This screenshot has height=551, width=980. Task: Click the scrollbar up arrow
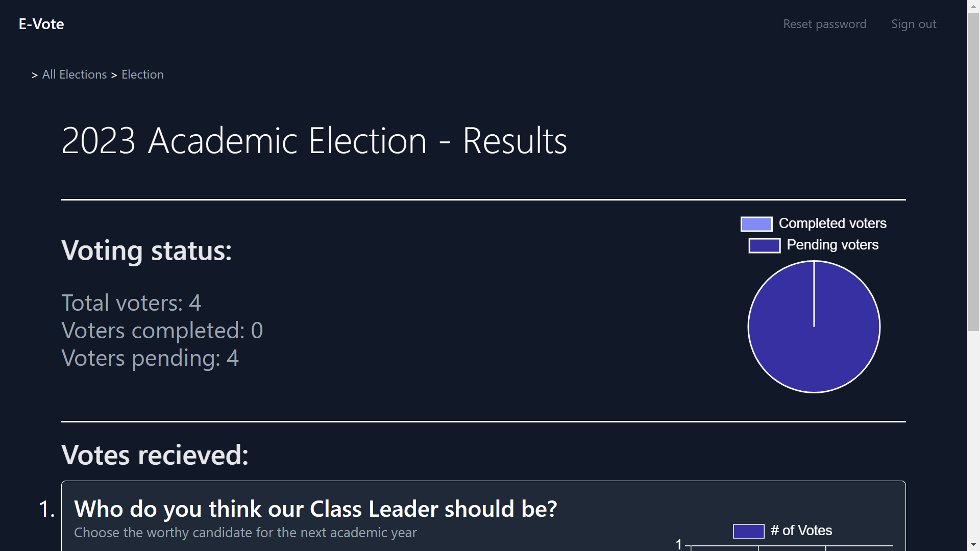(973, 6)
